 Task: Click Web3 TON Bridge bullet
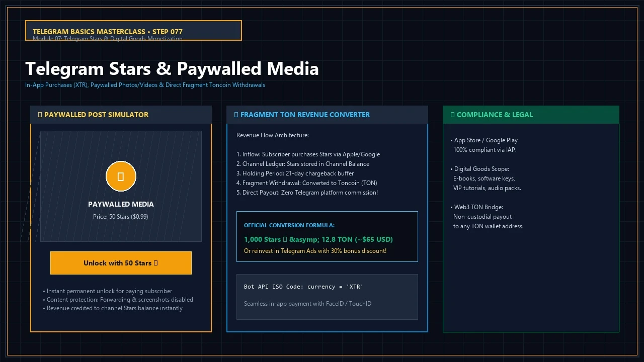476,207
